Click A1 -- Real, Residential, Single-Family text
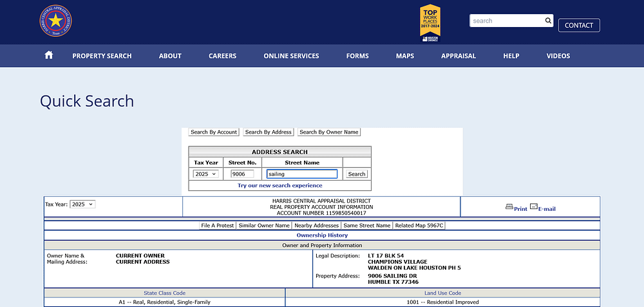Image resolution: width=644 pixels, height=307 pixels. 164,302
